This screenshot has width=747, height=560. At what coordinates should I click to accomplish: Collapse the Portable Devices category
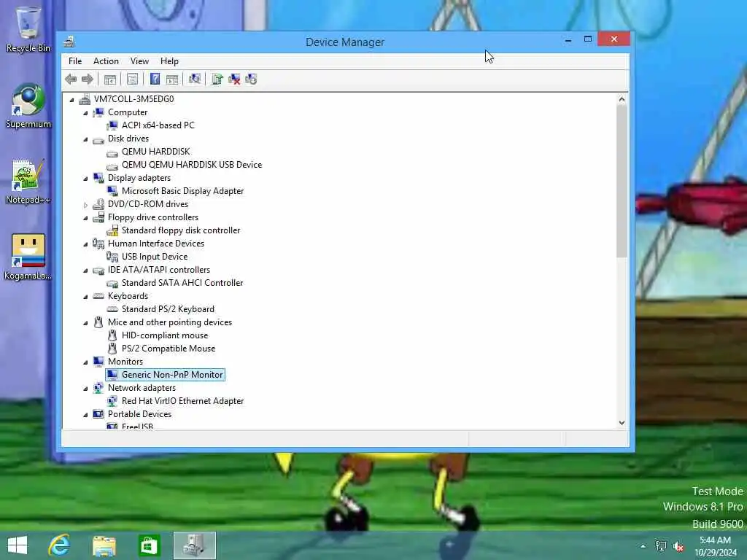pos(86,415)
